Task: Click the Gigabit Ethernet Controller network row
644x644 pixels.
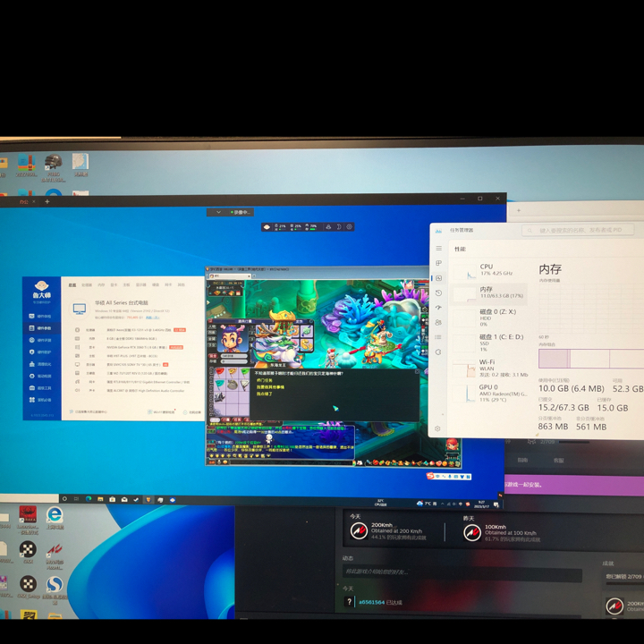Action: pyautogui.click(x=132, y=382)
